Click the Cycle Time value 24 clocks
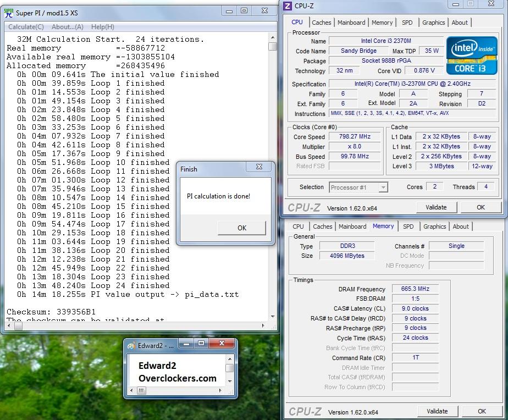This screenshot has height=420, width=508. [x=415, y=338]
